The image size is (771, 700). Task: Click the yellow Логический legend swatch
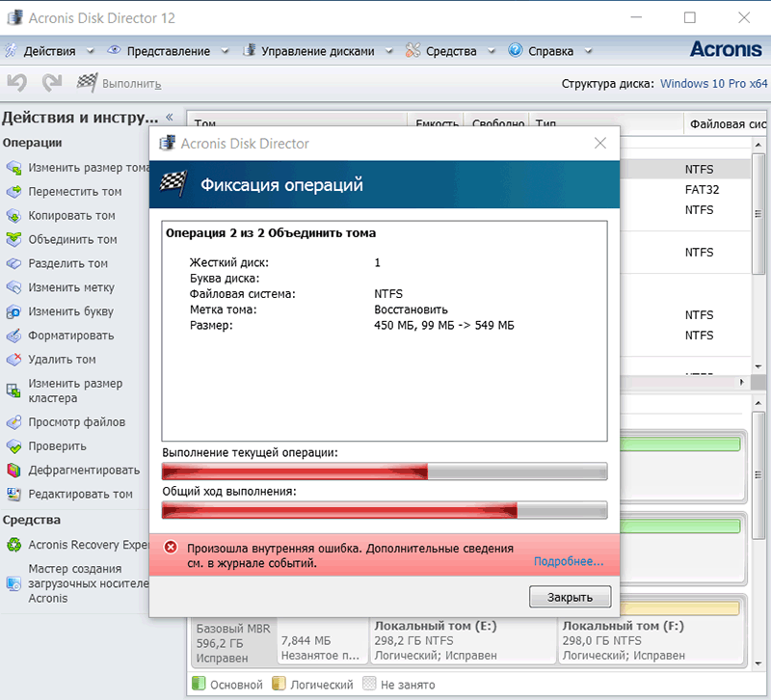[x=279, y=684]
